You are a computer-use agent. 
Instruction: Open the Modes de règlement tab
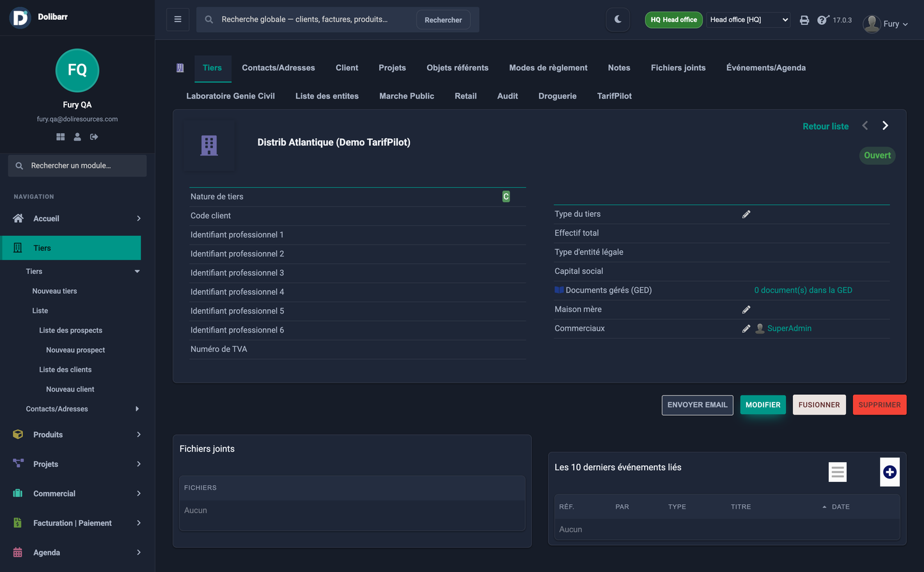click(548, 68)
